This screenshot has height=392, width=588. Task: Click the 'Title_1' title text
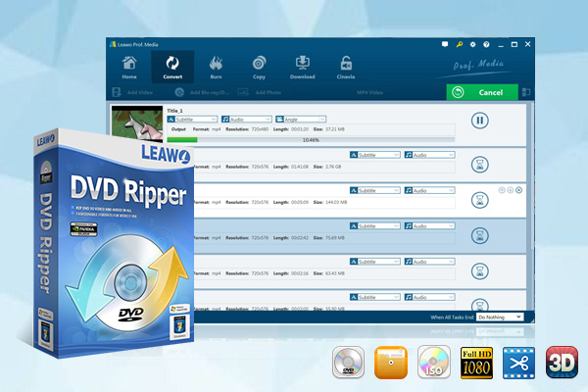[174, 111]
